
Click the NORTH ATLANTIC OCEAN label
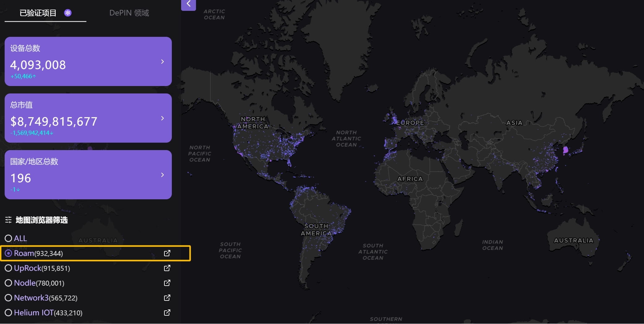point(346,139)
